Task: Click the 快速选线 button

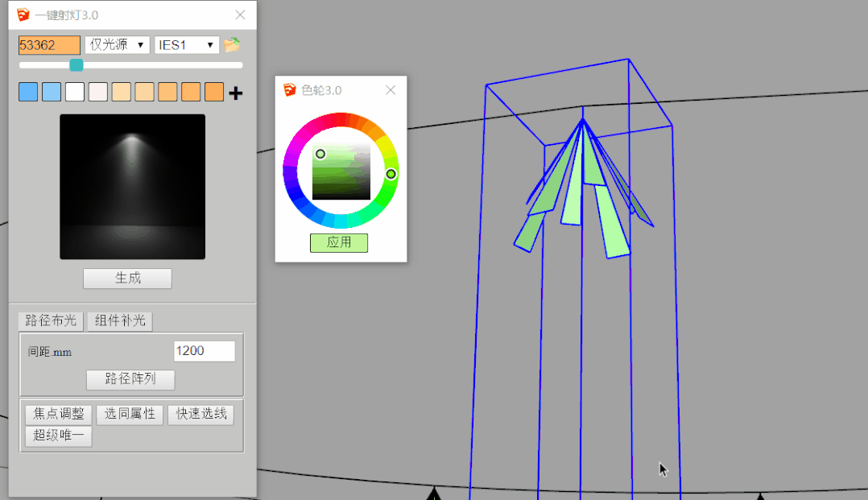Action: point(200,415)
